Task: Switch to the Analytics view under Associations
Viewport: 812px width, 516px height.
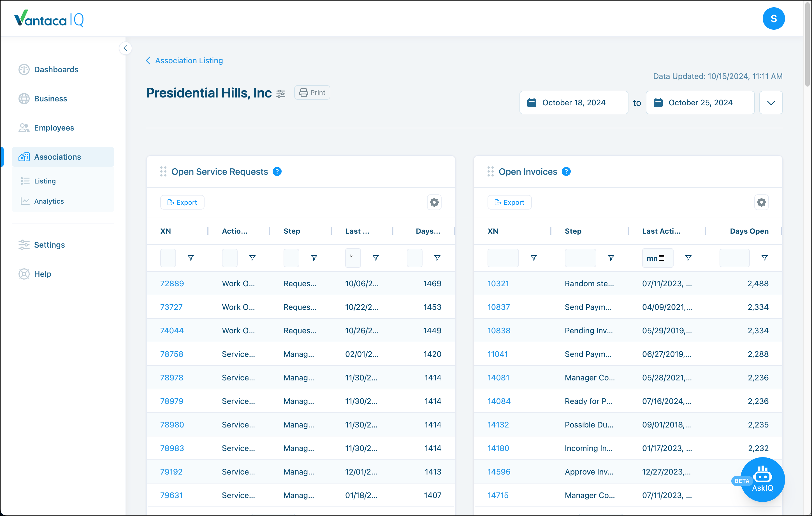Action: tap(48, 201)
